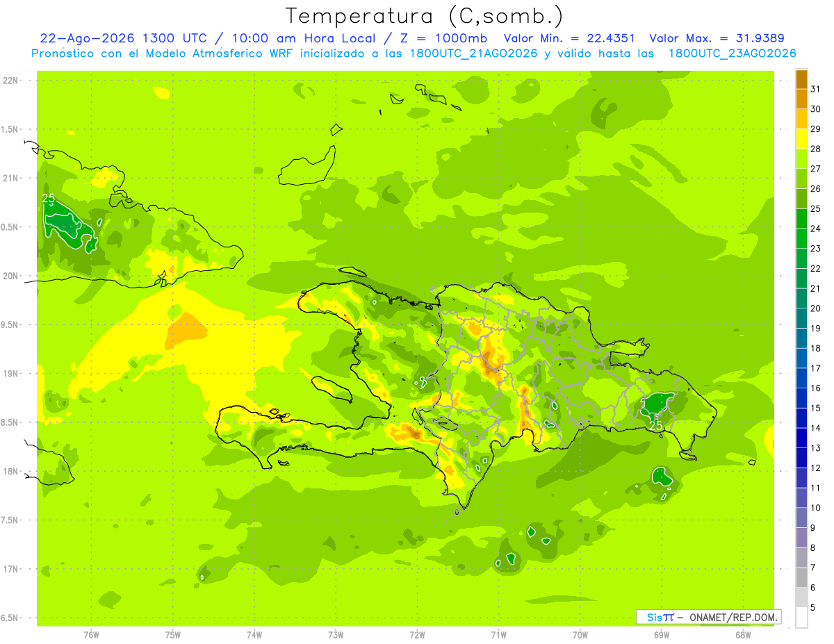Click the 19N latitude label
Viewport: 834px width, 644px height.
coord(10,374)
